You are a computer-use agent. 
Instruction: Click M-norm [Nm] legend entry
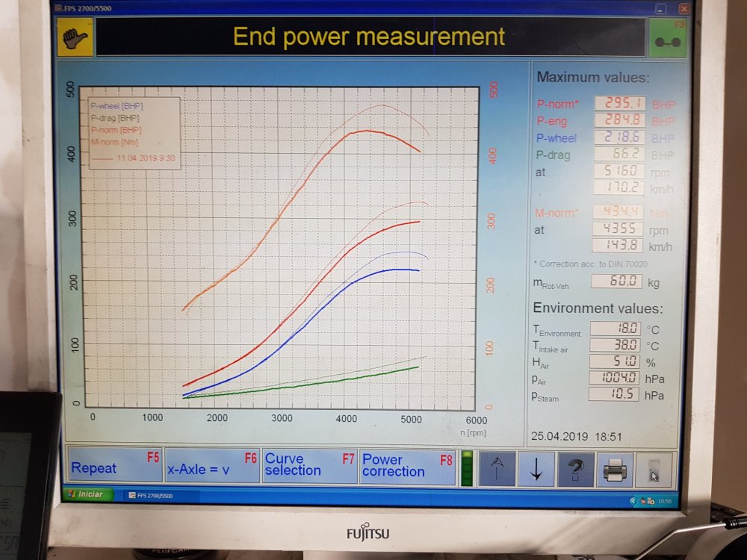[x=115, y=142]
